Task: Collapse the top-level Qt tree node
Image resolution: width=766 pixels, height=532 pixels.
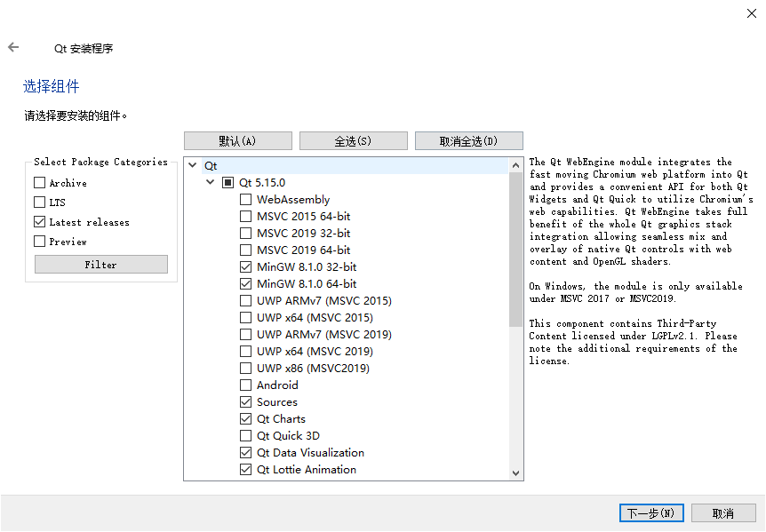Action: pos(193,165)
